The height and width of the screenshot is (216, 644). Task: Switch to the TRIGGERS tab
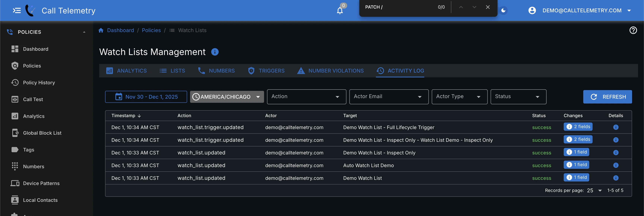pyautogui.click(x=266, y=71)
